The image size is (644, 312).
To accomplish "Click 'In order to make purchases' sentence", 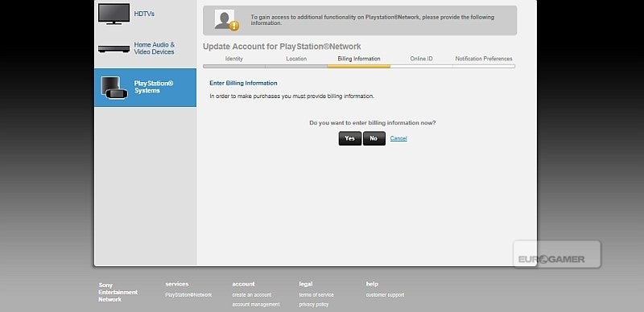I will 292,96.
